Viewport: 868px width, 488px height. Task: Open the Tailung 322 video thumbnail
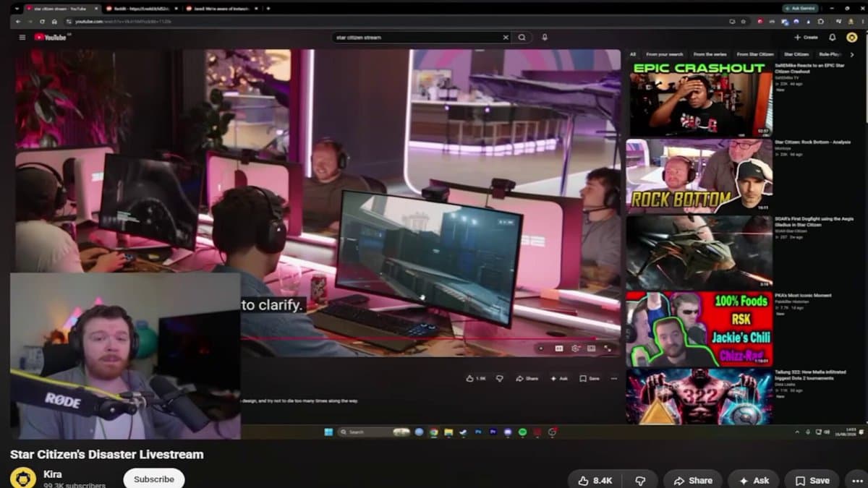coord(699,397)
